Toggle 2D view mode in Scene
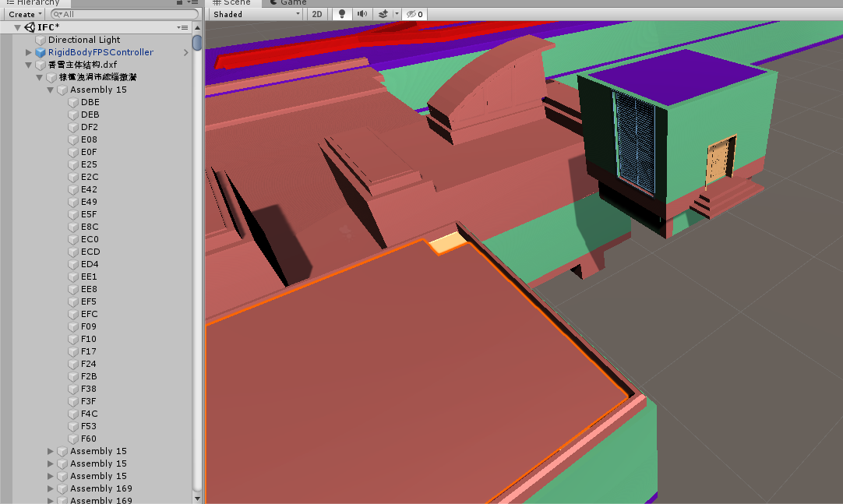This screenshot has height=504, width=843. 317,13
